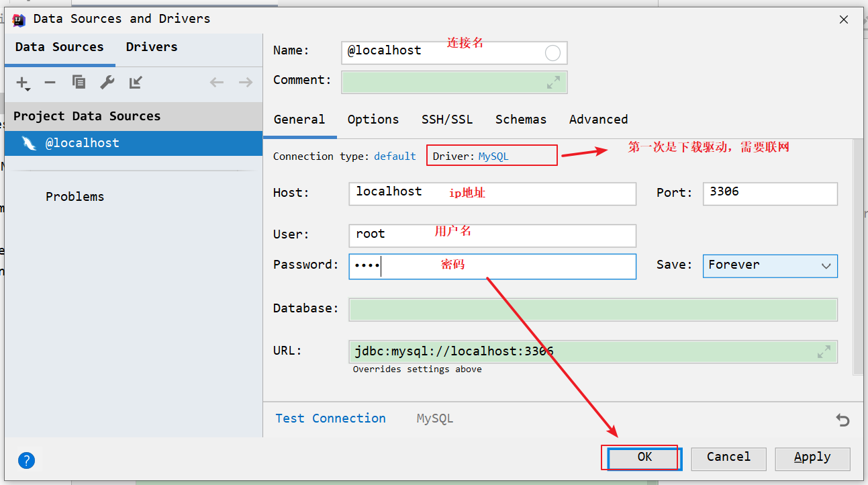The width and height of the screenshot is (868, 485).
Task: Open the default connection type dropdown
Action: point(395,156)
